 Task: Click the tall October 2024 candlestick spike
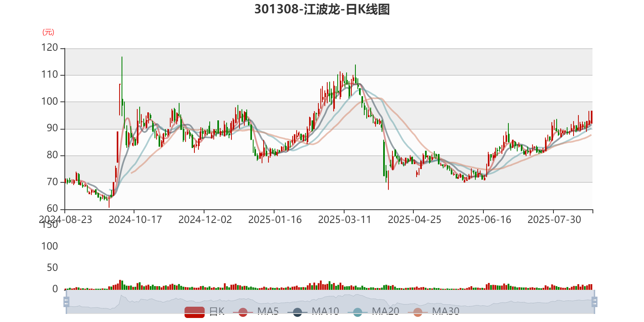coord(122,87)
